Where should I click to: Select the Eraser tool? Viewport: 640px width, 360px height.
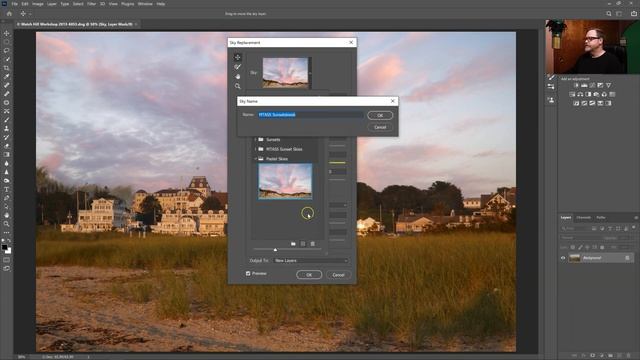pyautogui.click(x=7, y=146)
